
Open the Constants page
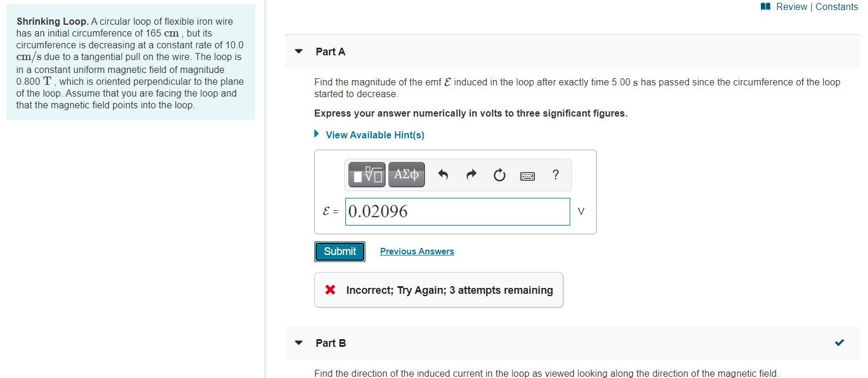[836, 6]
